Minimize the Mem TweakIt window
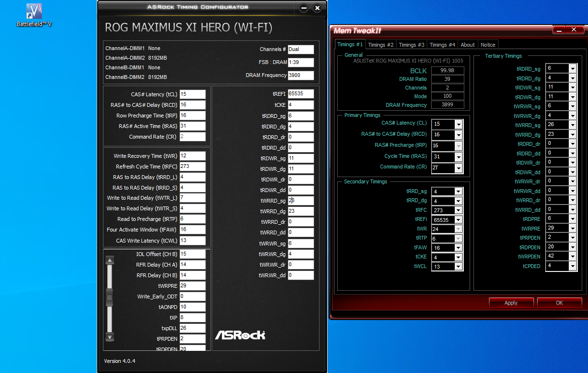 click(x=558, y=30)
